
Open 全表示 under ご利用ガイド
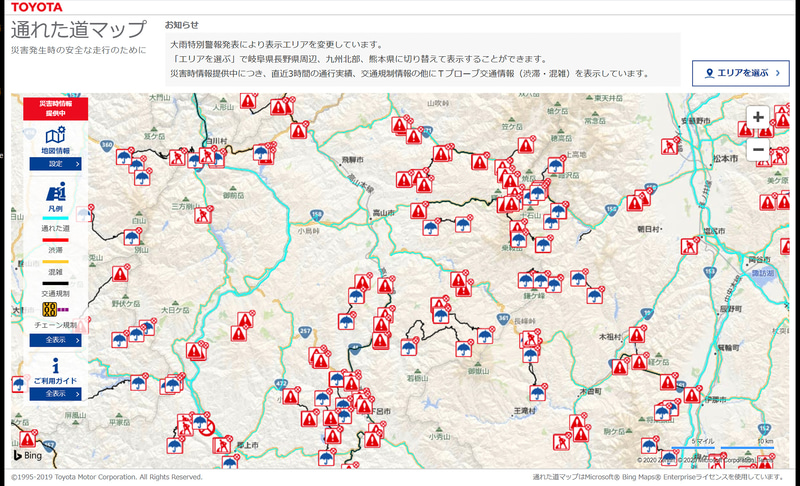[55, 394]
